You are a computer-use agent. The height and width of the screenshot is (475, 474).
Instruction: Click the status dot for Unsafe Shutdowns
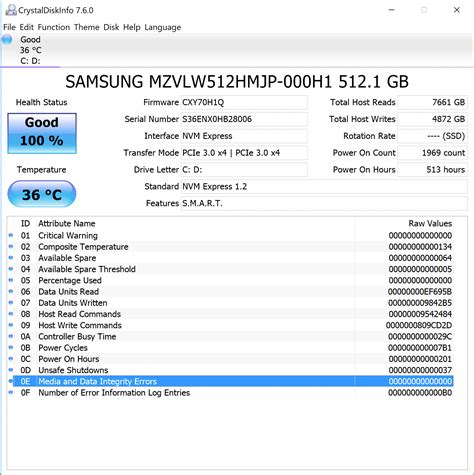11,370
